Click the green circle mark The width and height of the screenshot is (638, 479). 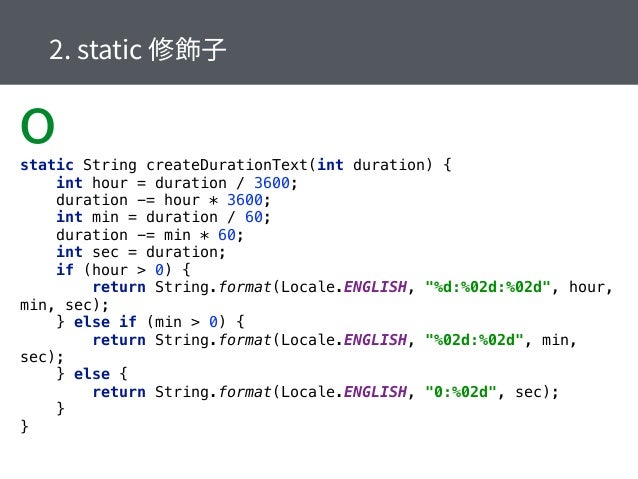37,126
